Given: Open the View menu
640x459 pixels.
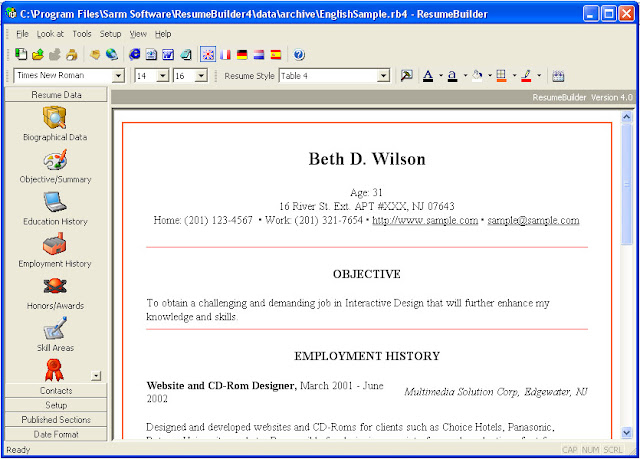Looking at the screenshot, I should (138, 34).
